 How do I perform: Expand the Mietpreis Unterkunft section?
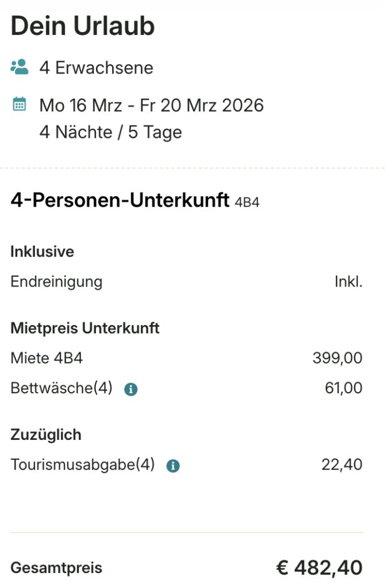[x=83, y=327]
